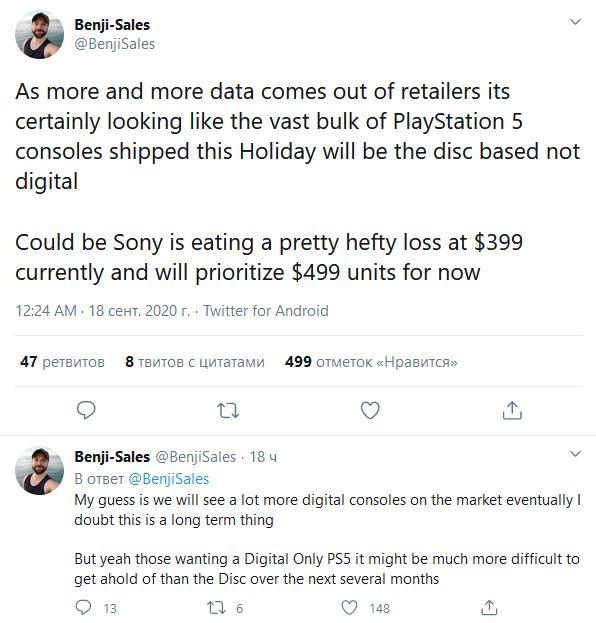View the 47 ретвитов list

click(62, 362)
